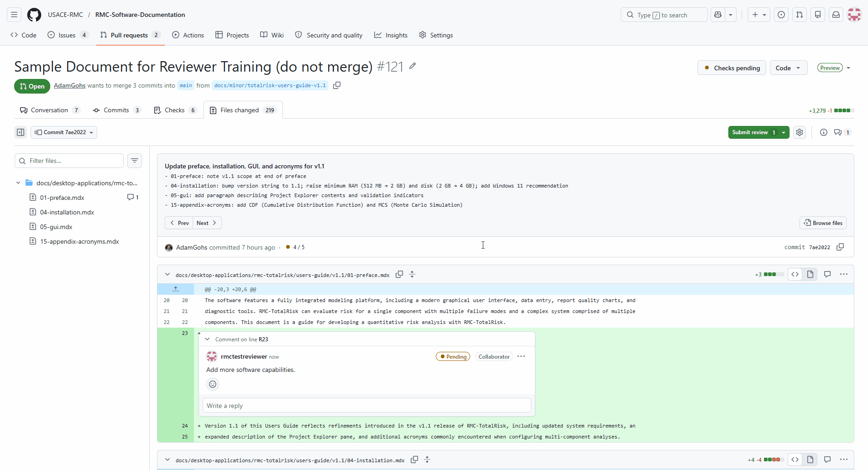
Task: Comment on the 01-preface.mdx file
Action: tap(827, 274)
